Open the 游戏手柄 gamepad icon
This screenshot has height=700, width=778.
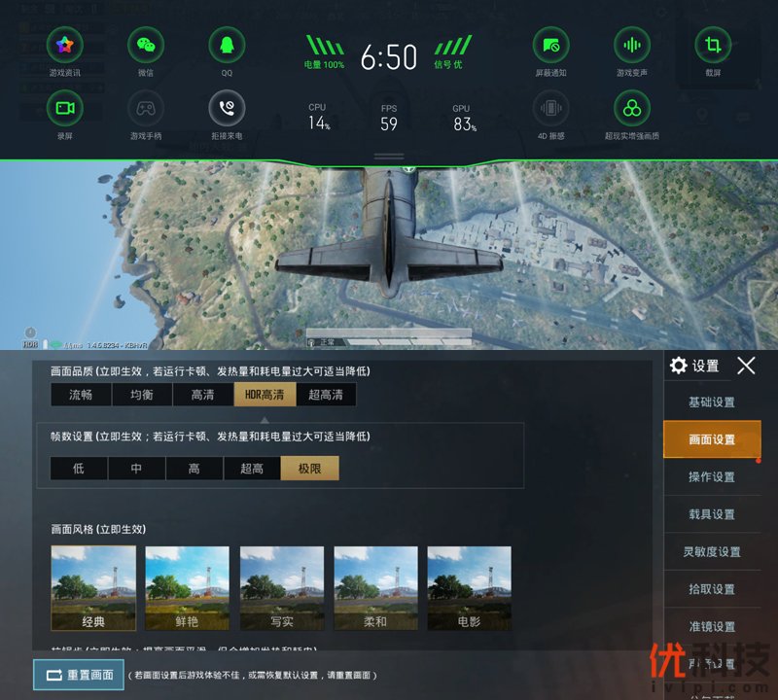146,108
